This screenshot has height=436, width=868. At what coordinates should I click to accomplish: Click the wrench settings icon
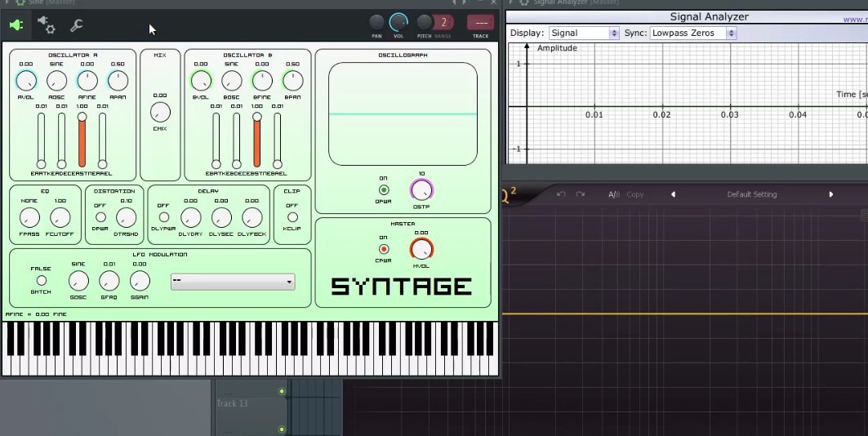[77, 25]
